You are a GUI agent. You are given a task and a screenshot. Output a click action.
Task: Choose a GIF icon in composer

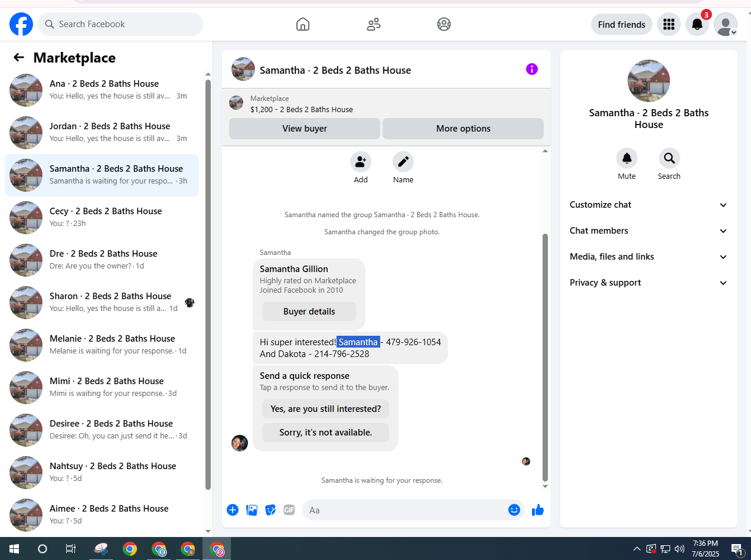[x=289, y=510]
